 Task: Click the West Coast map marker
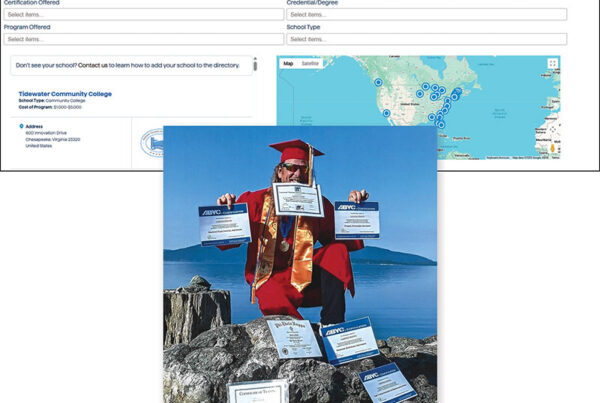click(x=379, y=83)
